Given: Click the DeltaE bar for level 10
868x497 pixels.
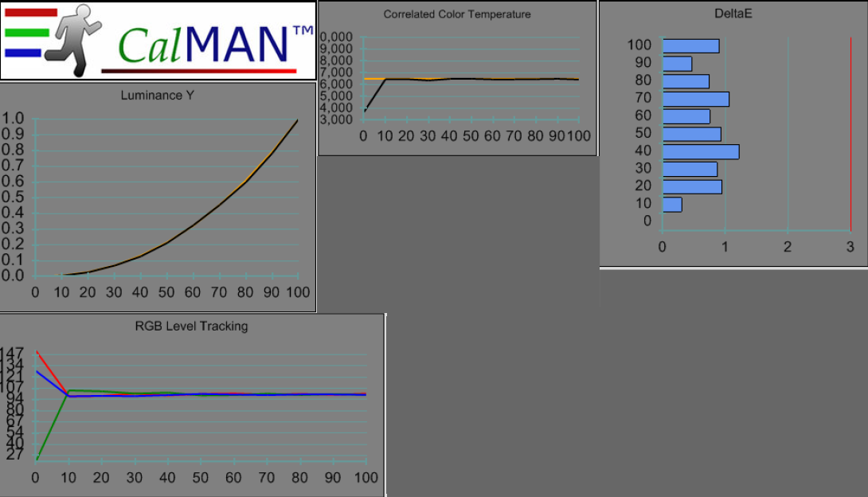Looking at the screenshot, I should (672, 205).
